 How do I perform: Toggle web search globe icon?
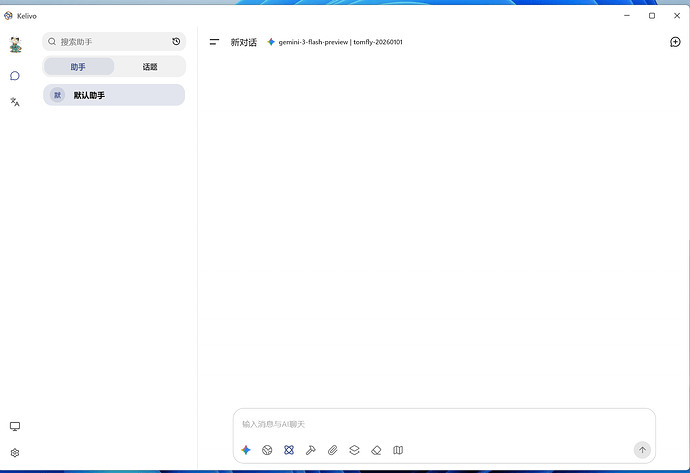[x=267, y=450]
